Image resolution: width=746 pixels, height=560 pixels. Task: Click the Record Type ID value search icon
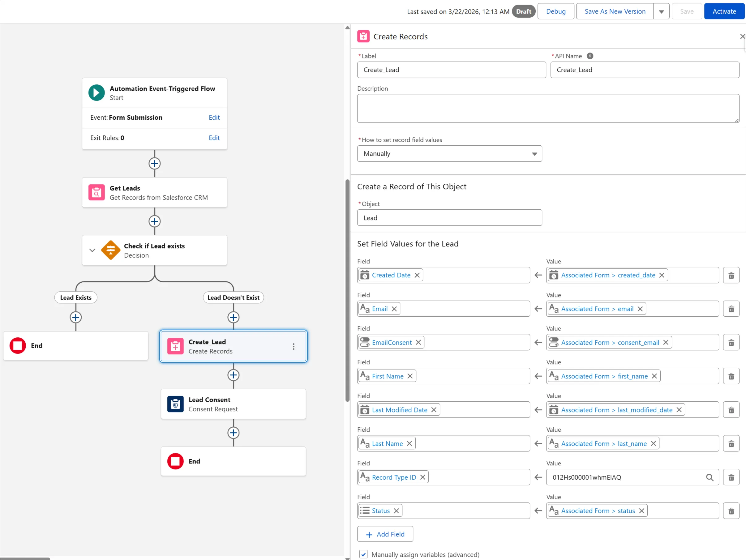pyautogui.click(x=710, y=477)
